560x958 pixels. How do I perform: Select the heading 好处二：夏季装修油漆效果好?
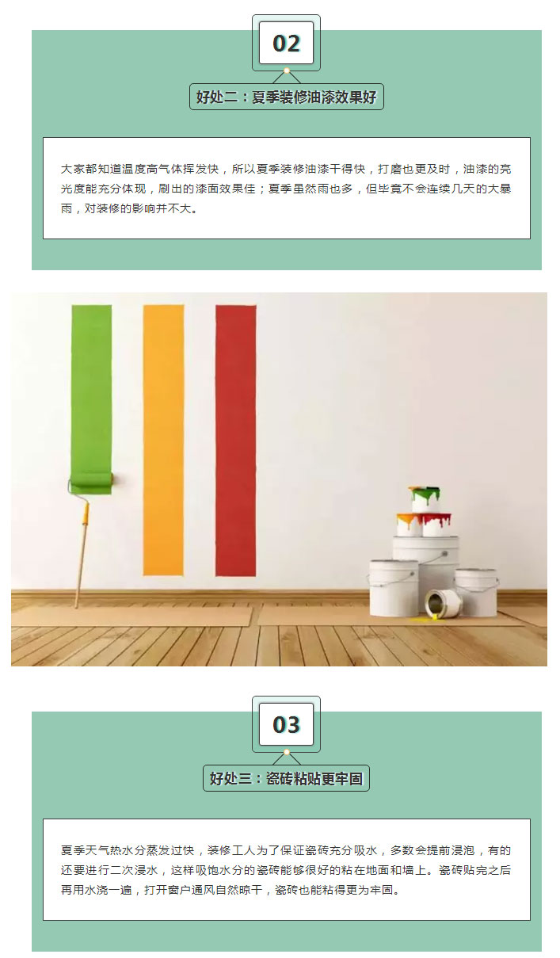[286, 97]
